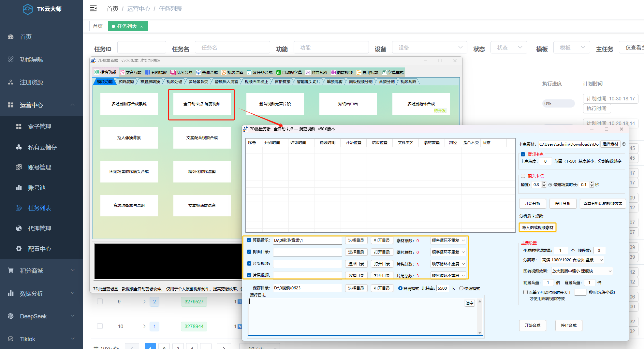Select the 快速模式 radio button
This screenshot has width=644, height=349.
click(x=461, y=288)
